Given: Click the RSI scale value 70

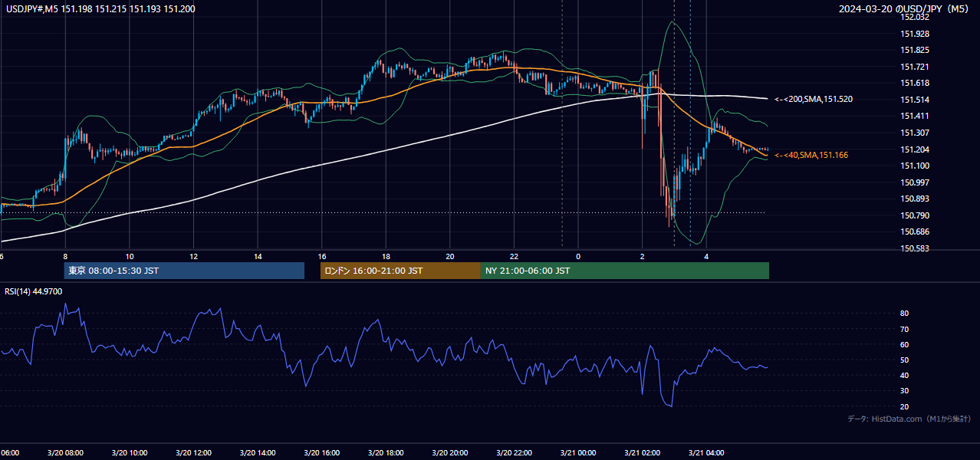Looking at the screenshot, I should coord(905,329).
